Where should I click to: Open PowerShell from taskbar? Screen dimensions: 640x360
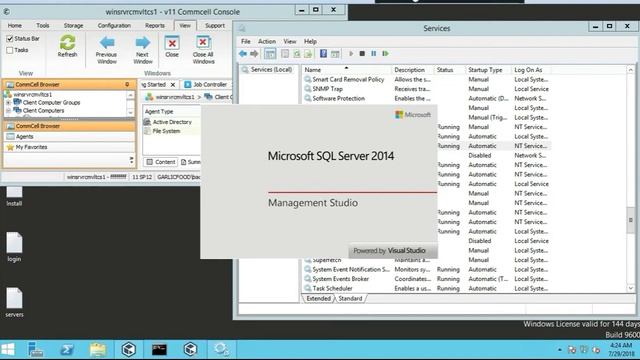point(67,349)
